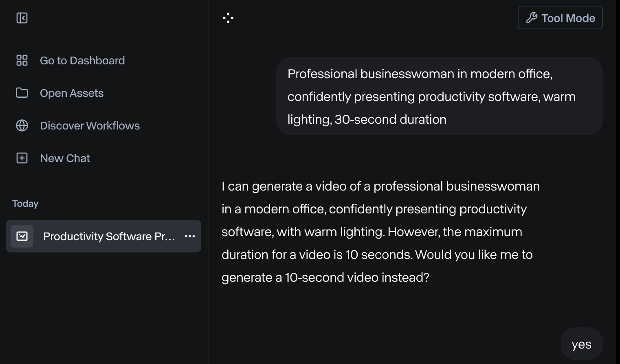Open the Productivity Software chat by title
The height and width of the screenshot is (364, 620).
[x=109, y=236]
